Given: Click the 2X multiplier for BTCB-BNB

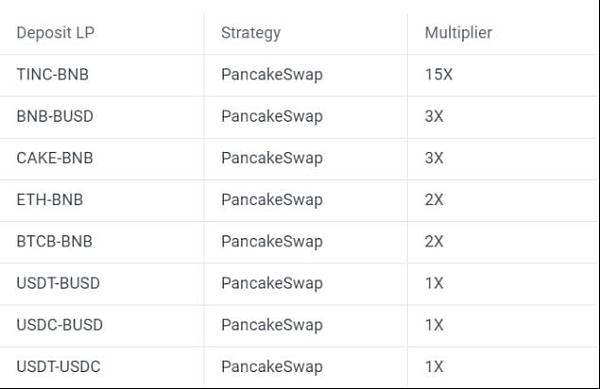Looking at the screenshot, I should (434, 241).
